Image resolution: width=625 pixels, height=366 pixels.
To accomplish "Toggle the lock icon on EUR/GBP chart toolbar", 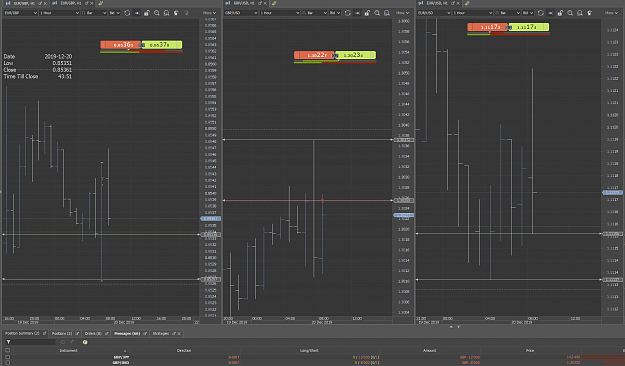I will (147, 13).
